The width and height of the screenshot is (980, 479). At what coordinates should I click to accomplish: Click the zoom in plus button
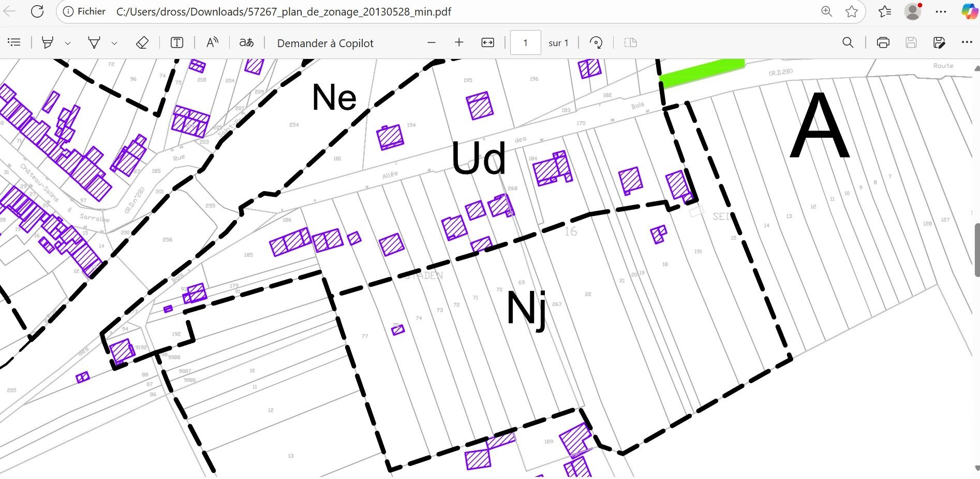(459, 42)
